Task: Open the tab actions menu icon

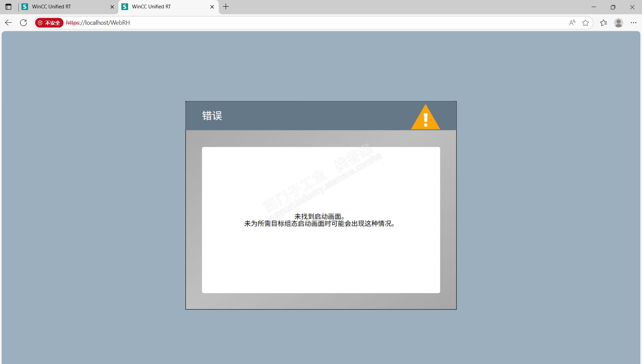Action: click(8, 7)
